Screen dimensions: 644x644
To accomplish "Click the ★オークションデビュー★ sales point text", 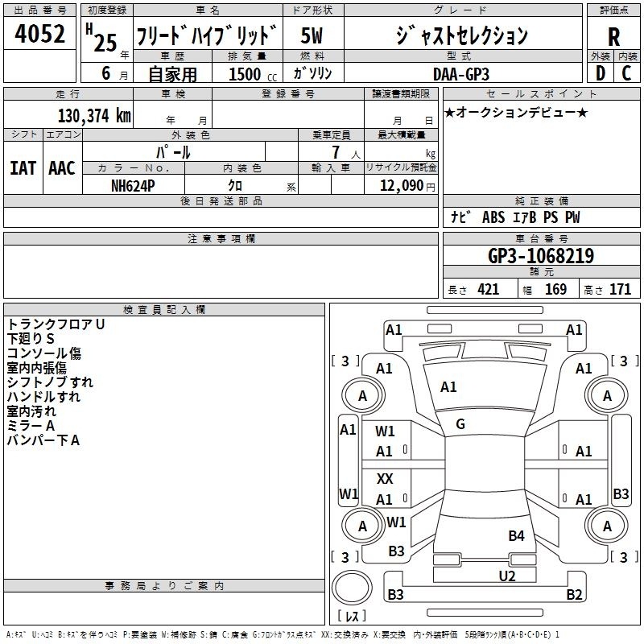I will click(515, 112).
